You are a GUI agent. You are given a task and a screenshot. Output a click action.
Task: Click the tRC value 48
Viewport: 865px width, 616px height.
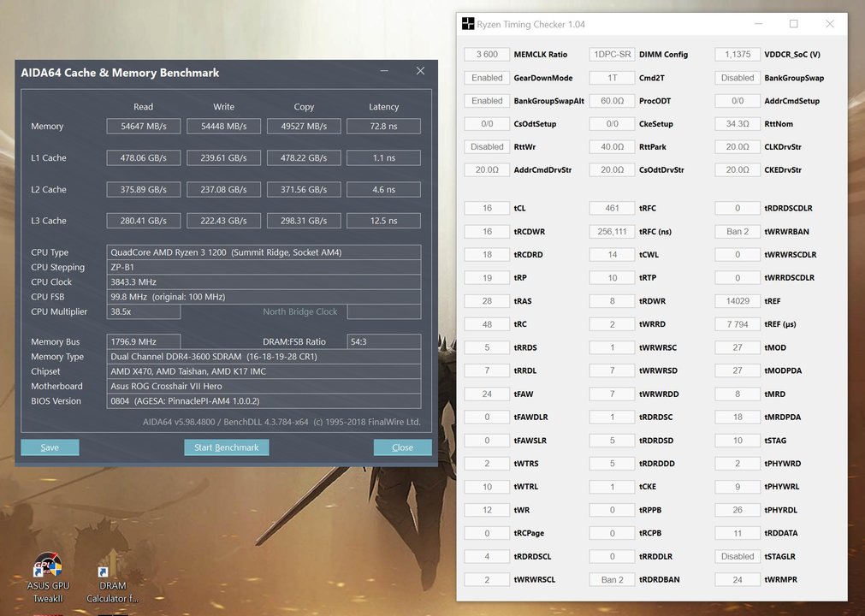click(x=487, y=324)
